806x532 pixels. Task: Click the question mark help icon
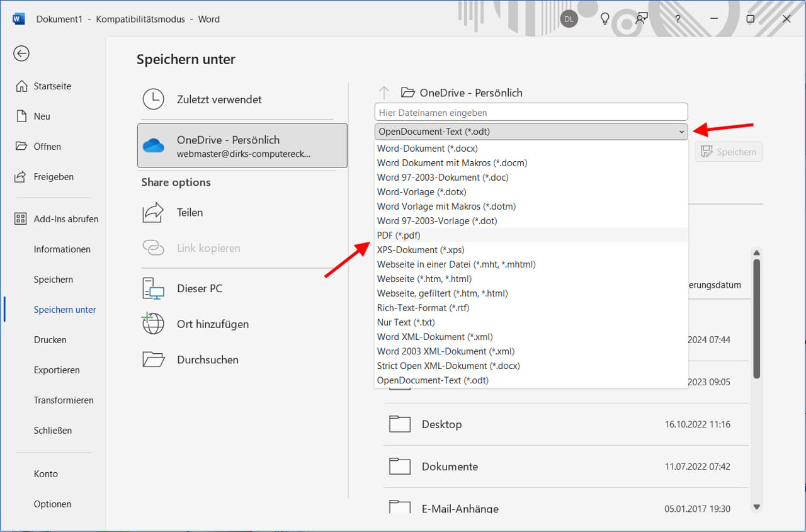tap(678, 19)
